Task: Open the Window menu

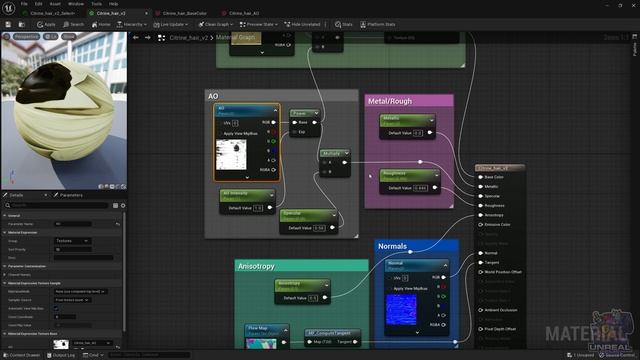Action: pos(76,4)
